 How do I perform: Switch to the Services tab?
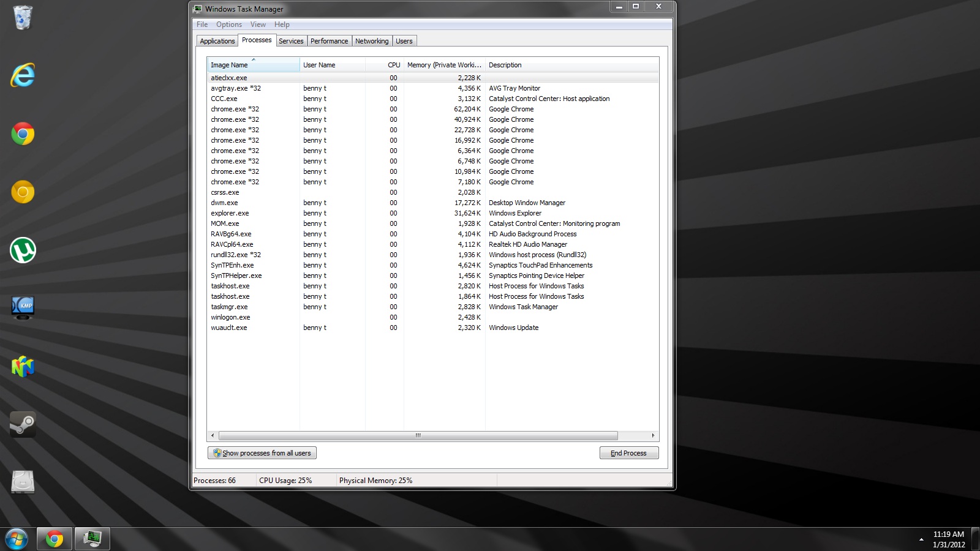point(291,41)
